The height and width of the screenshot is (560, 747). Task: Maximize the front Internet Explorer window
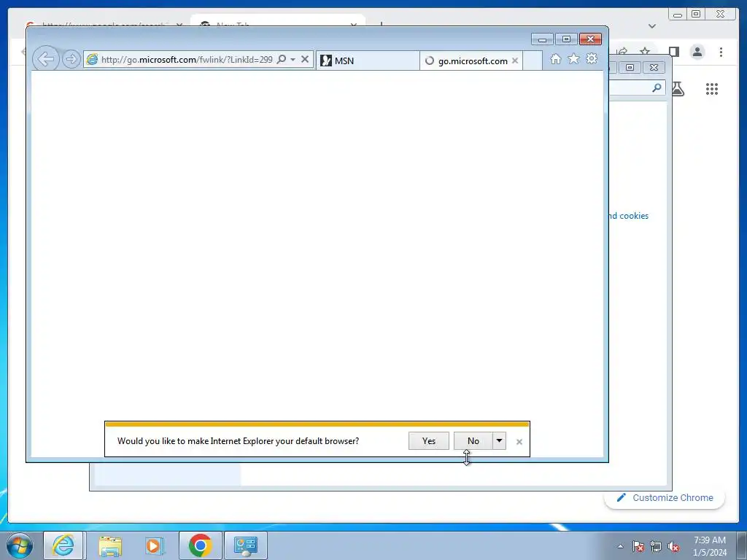coord(566,39)
